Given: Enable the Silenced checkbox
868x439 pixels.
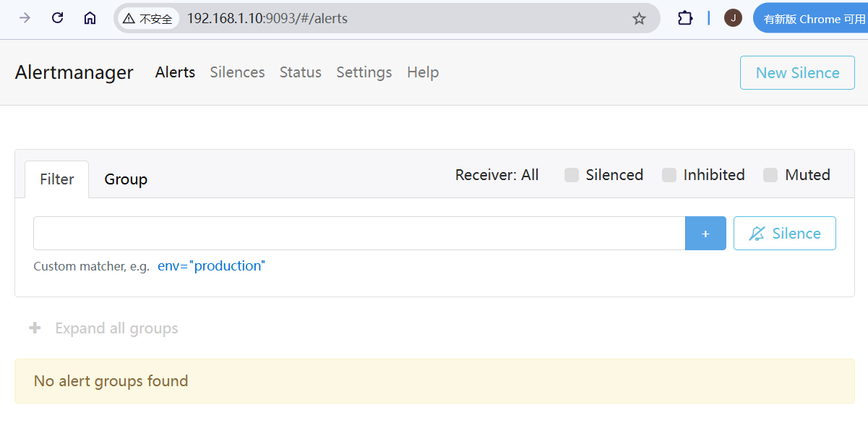Looking at the screenshot, I should [572, 175].
